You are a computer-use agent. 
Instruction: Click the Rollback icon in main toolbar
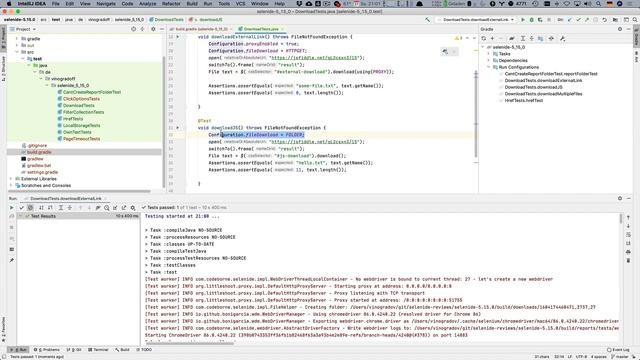(604, 20)
